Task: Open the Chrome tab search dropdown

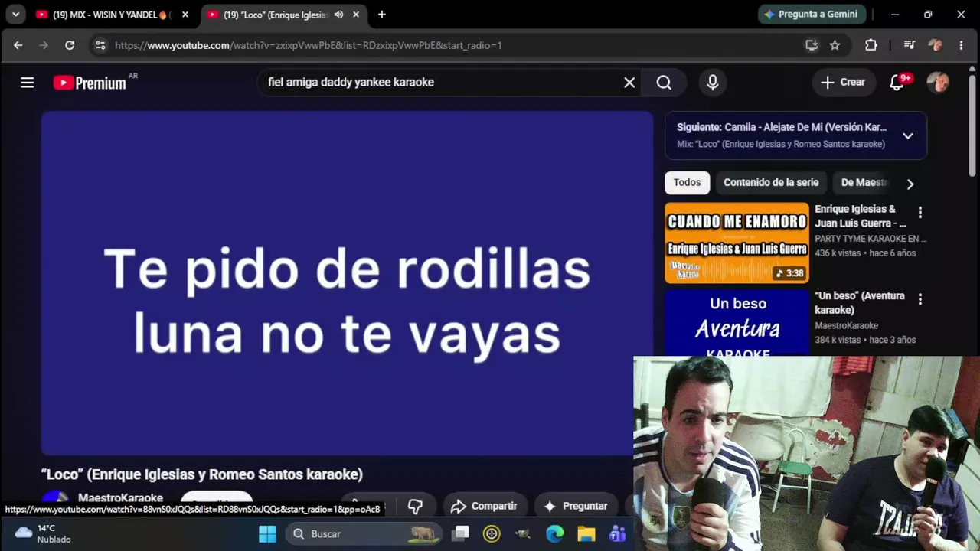Action: [x=15, y=15]
